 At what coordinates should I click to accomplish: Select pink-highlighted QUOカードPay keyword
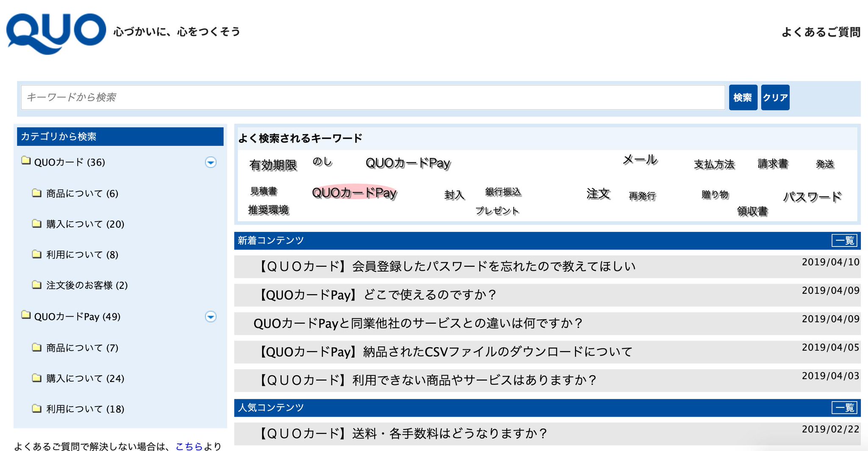(x=354, y=193)
